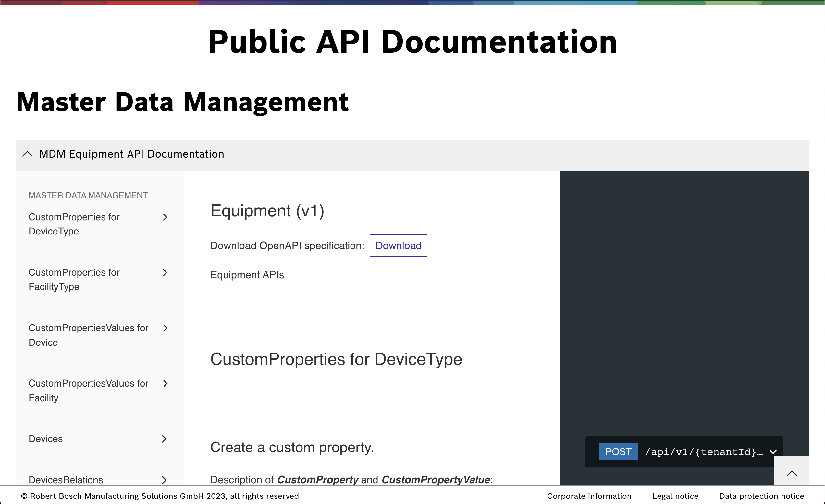Click the scroll-to-top chevron icon
This screenshot has width=825, height=504.
click(x=792, y=473)
